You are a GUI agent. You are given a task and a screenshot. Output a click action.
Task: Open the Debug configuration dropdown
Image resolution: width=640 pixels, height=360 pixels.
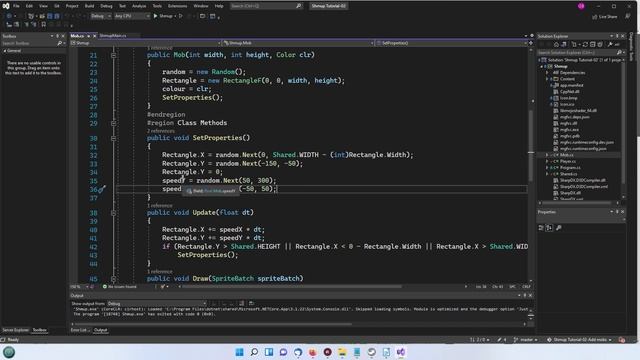pos(100,16)
